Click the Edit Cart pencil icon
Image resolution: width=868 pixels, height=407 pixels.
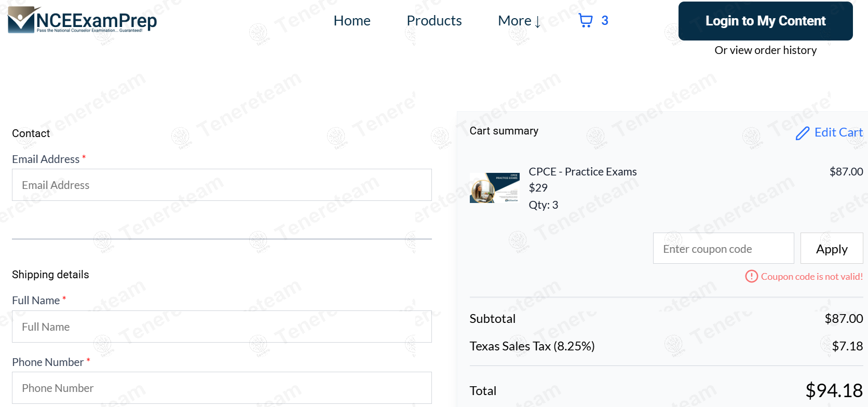[803, 133]
